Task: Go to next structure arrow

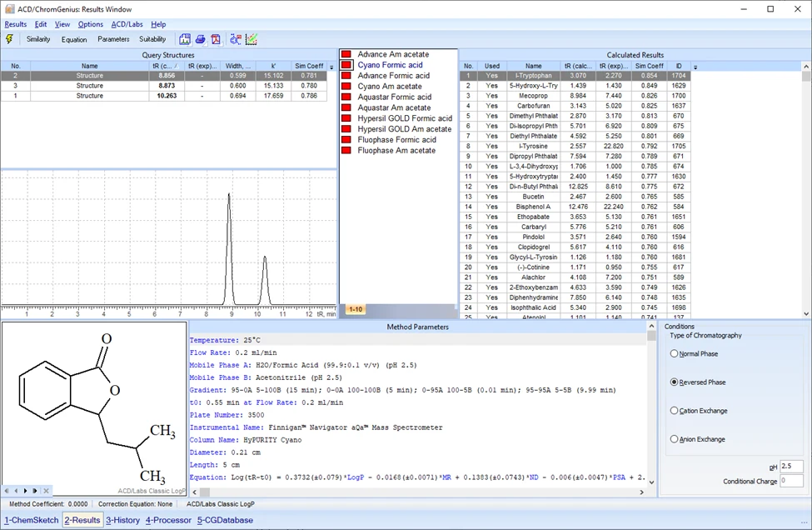Action: click(25, 491)
